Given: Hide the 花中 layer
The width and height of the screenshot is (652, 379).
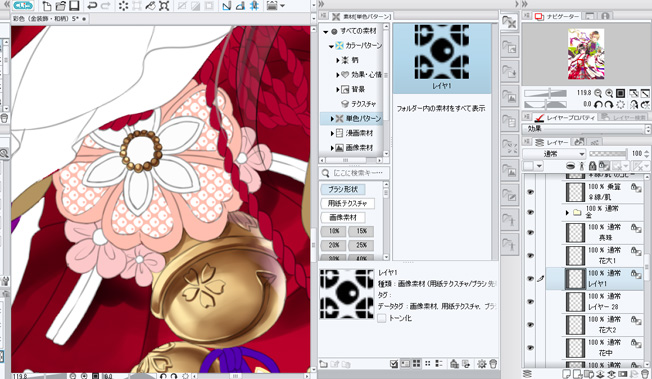Looking at the screenshot, I should [530, 347].
